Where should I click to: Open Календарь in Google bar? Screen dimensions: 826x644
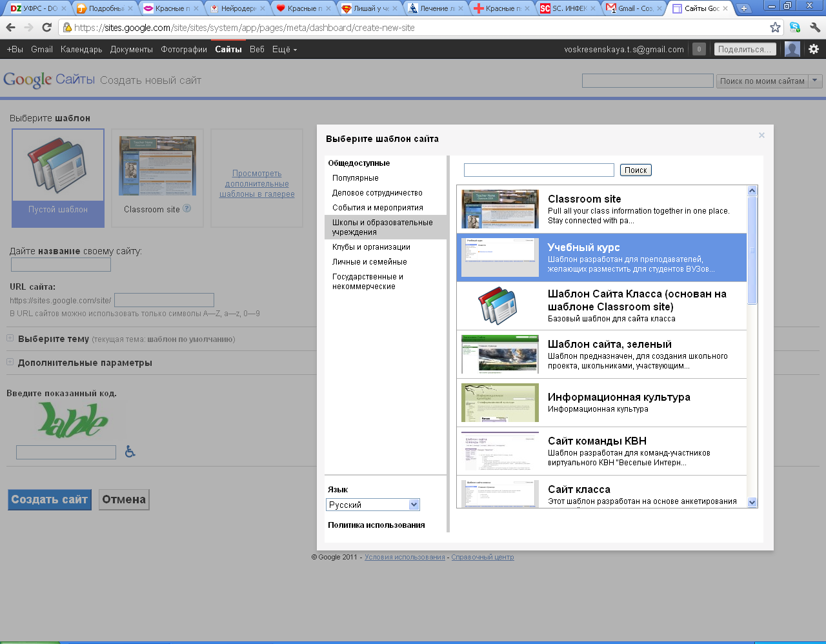pos(81,49)
